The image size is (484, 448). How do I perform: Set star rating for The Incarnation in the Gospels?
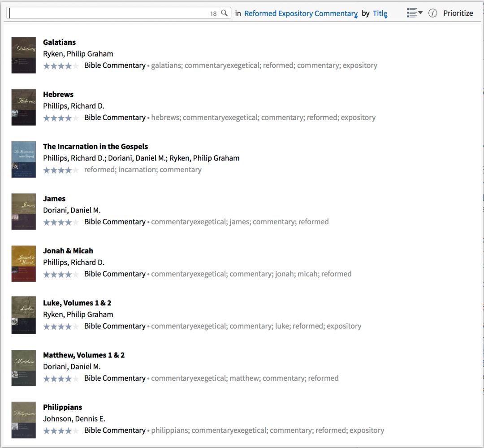(x=61, y=170)
